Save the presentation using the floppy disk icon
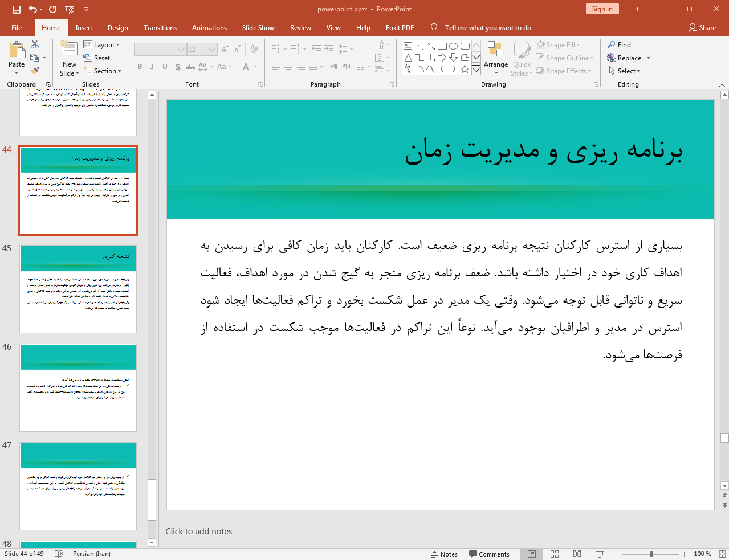 click(x=16, y=9)
